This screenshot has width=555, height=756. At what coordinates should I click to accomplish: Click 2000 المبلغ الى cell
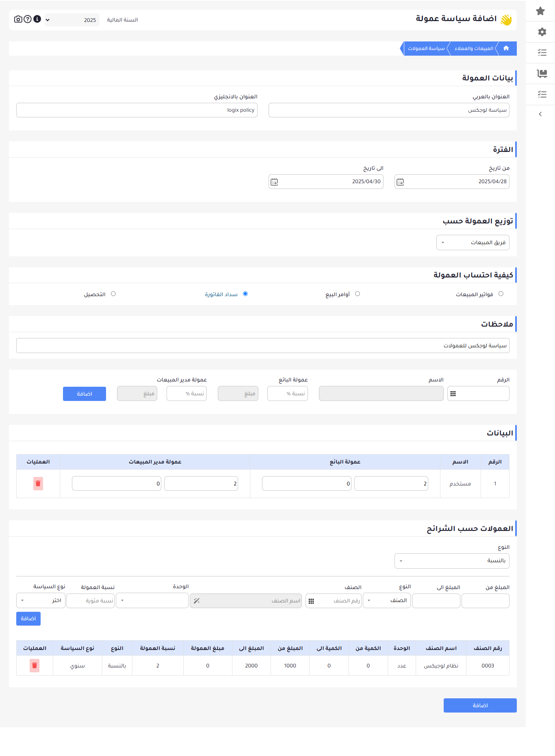click(x=251, y=666)
